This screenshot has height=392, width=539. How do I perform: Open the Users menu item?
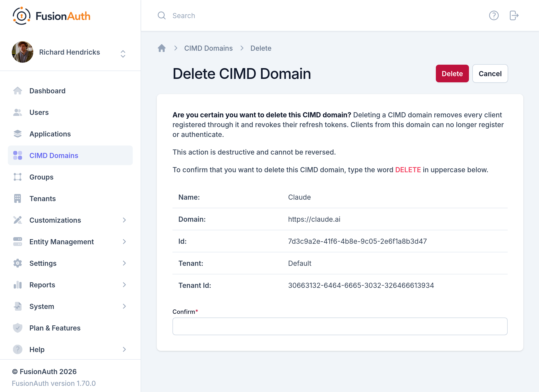[x=70, y=112]
